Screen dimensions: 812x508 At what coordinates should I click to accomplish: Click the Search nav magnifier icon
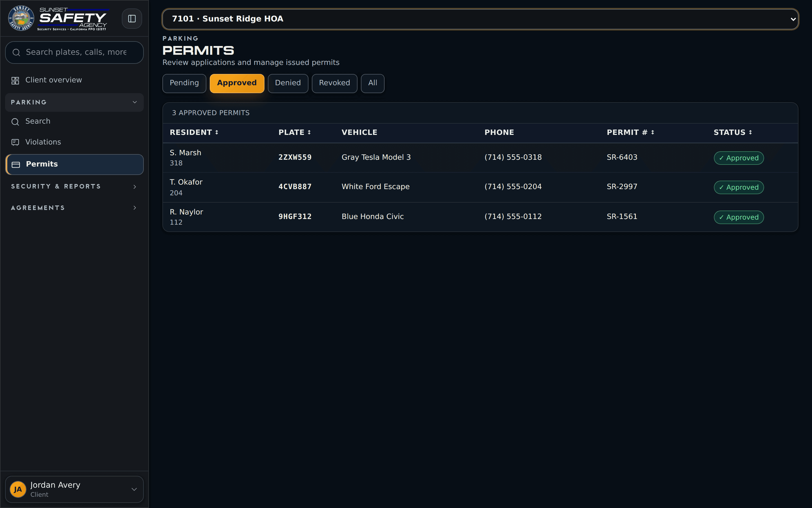pos(15,122)
